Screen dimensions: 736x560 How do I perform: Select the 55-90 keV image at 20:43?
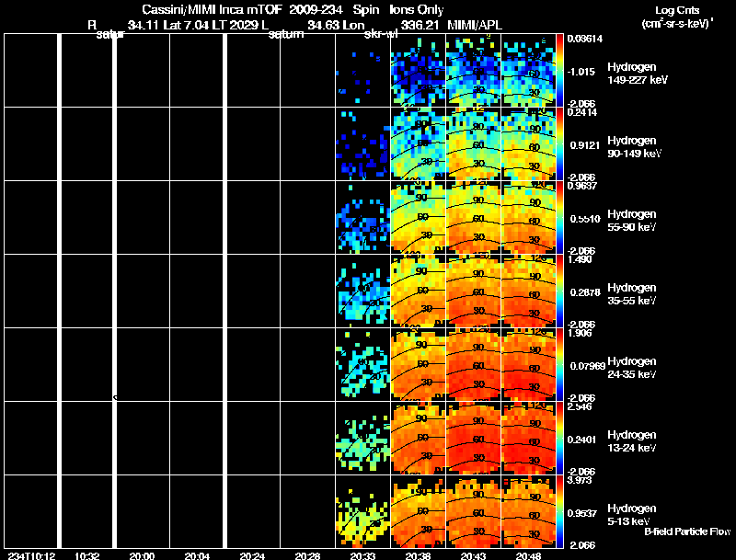click(x=473, y=218)
